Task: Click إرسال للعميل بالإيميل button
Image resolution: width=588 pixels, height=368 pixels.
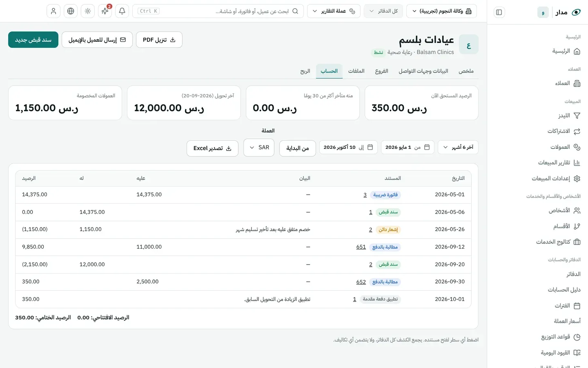Action: tap(97, 40)
